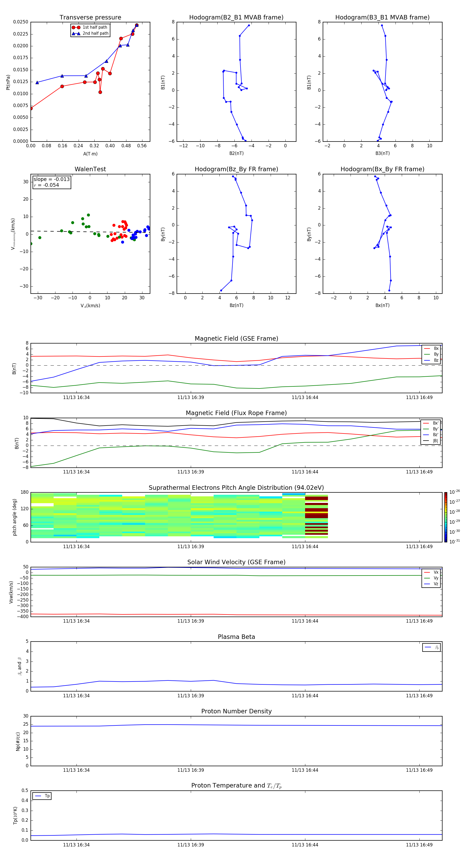The height and width of the screenshot is (868, 473).
Task: Click '11/13 16:49' tick under temperature plot
Action: coord(419,845)
